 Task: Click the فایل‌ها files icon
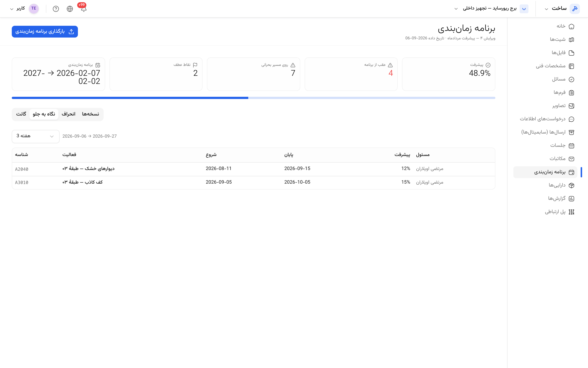click(571, 53)
